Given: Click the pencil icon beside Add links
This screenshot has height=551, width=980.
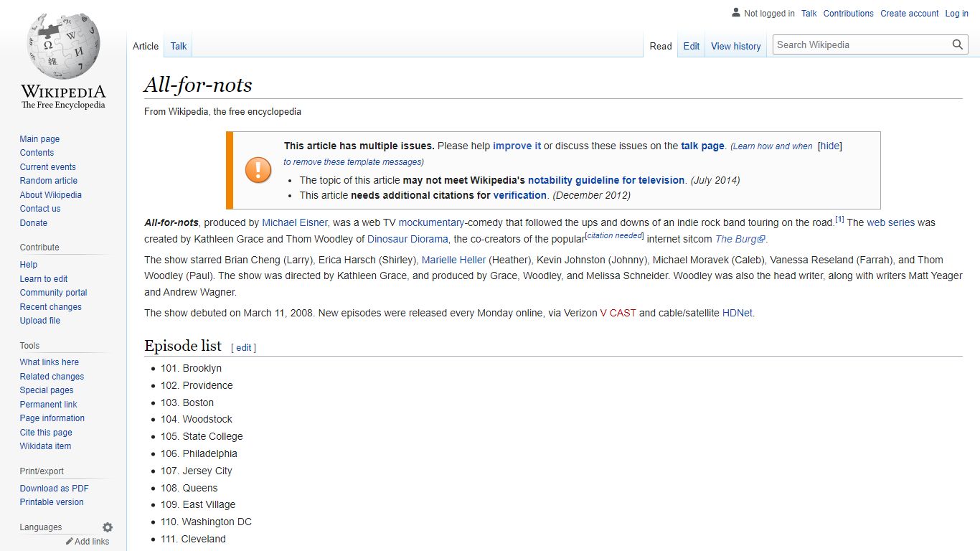Looking at the screenshot, I should 70,542.
